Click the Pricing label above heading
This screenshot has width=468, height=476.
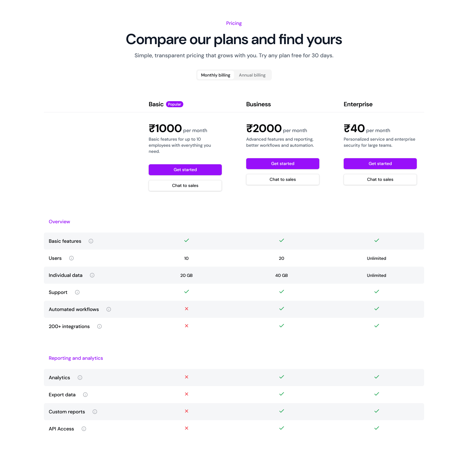(x=234, y=23)
